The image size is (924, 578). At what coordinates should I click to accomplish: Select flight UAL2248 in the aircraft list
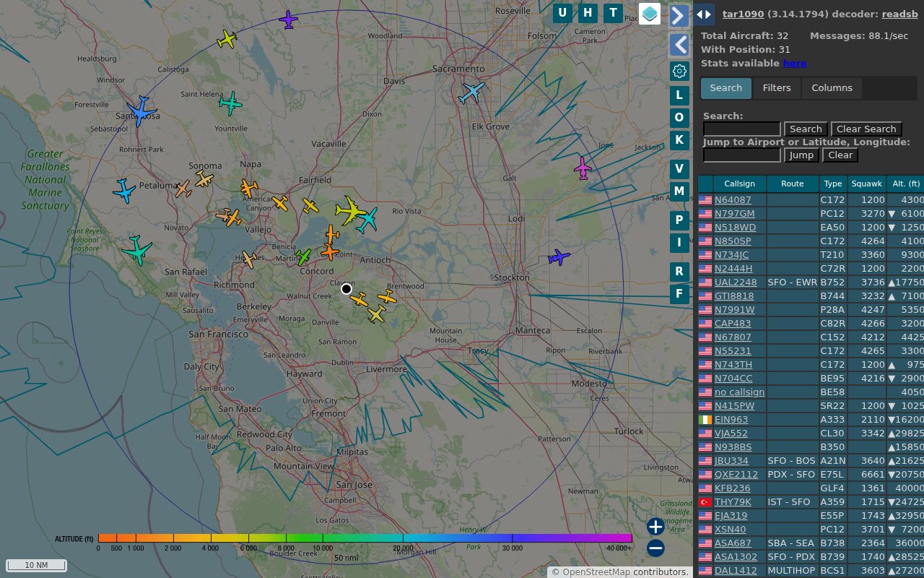[735, 282]
